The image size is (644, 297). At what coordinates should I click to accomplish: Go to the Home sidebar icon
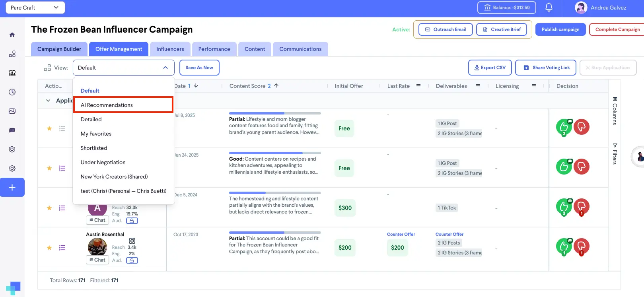(12, 35)
